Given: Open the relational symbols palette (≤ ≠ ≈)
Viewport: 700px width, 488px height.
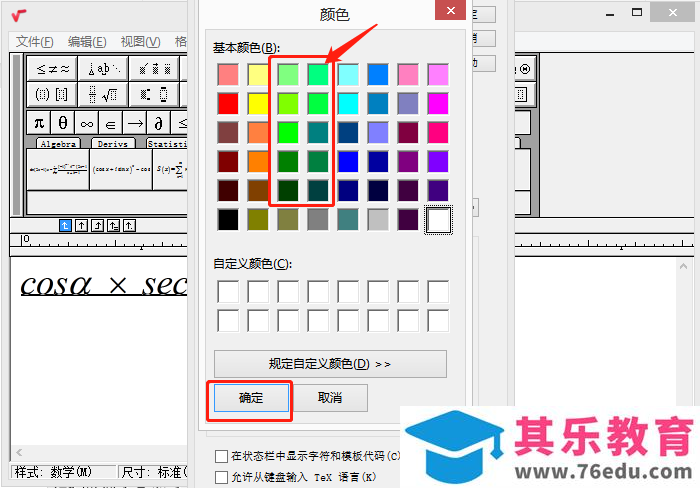Looking at the screenshot, I should 52,69.
